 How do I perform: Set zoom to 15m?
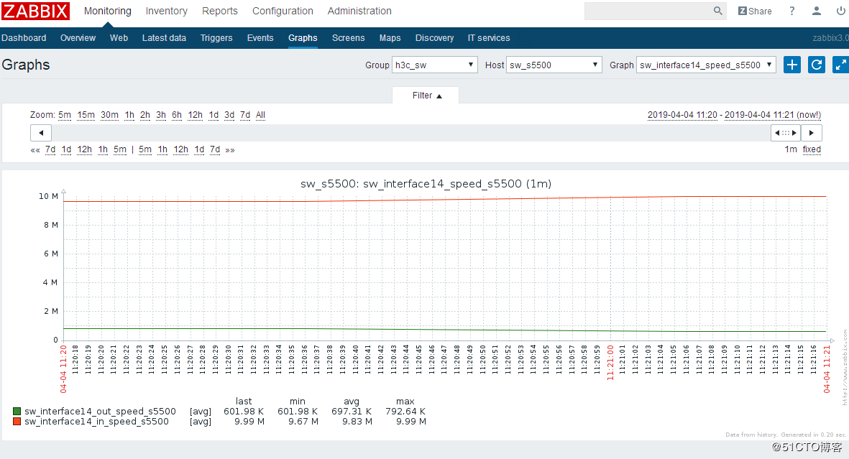(x=86, y=115)
